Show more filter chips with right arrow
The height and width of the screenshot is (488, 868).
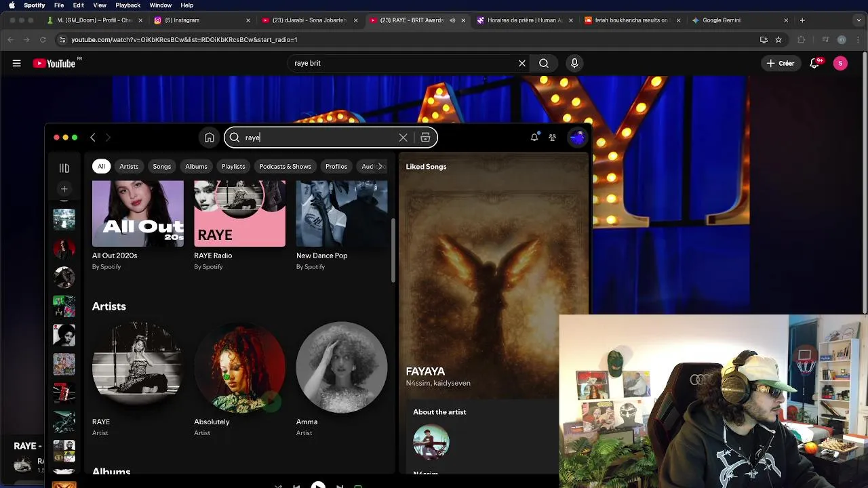pos(380,166)
